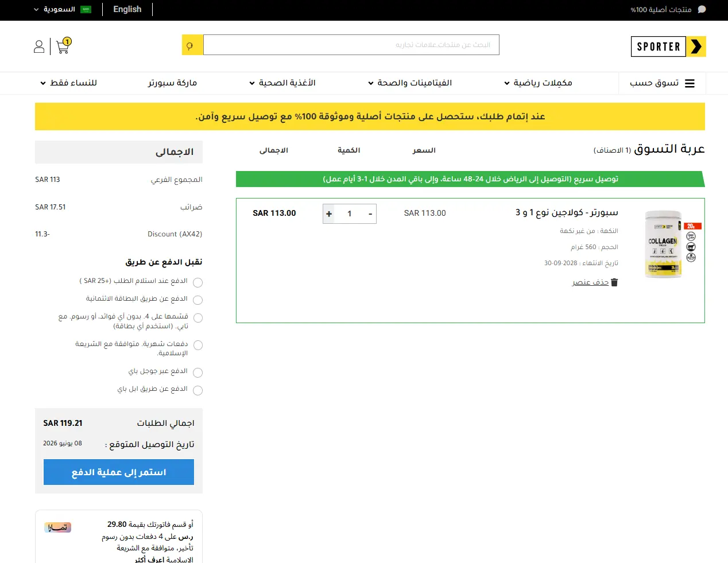Click the Tamara logo badge
The image size is (728, 563).
(58, 527)
